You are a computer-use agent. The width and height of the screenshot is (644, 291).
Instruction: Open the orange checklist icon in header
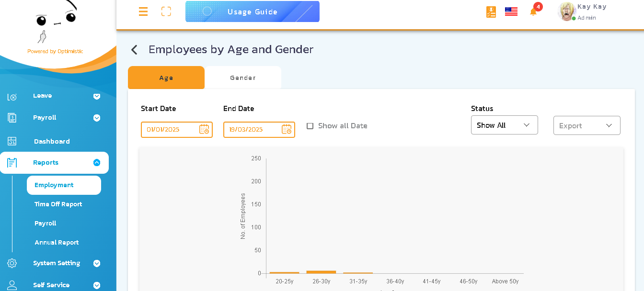coord(491,12)
